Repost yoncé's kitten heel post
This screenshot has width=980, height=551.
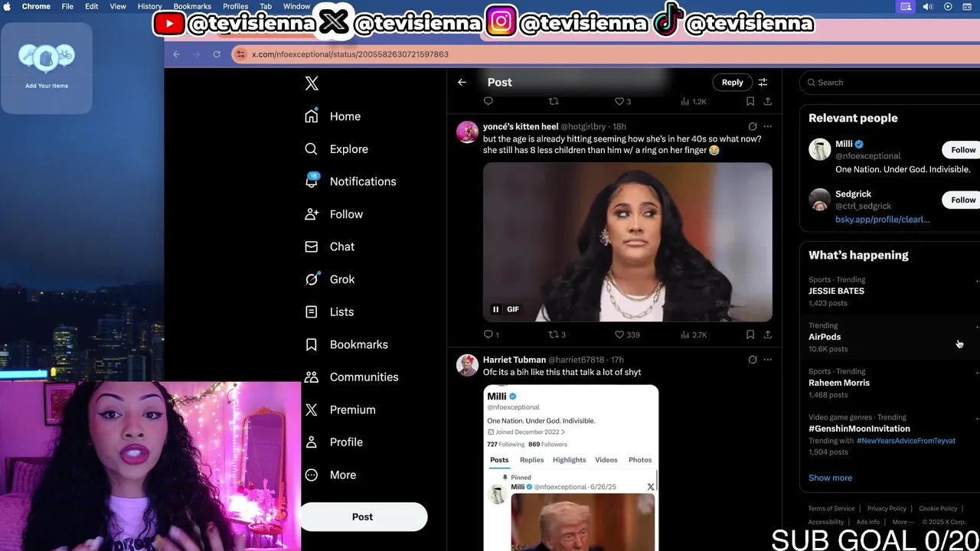554,334
